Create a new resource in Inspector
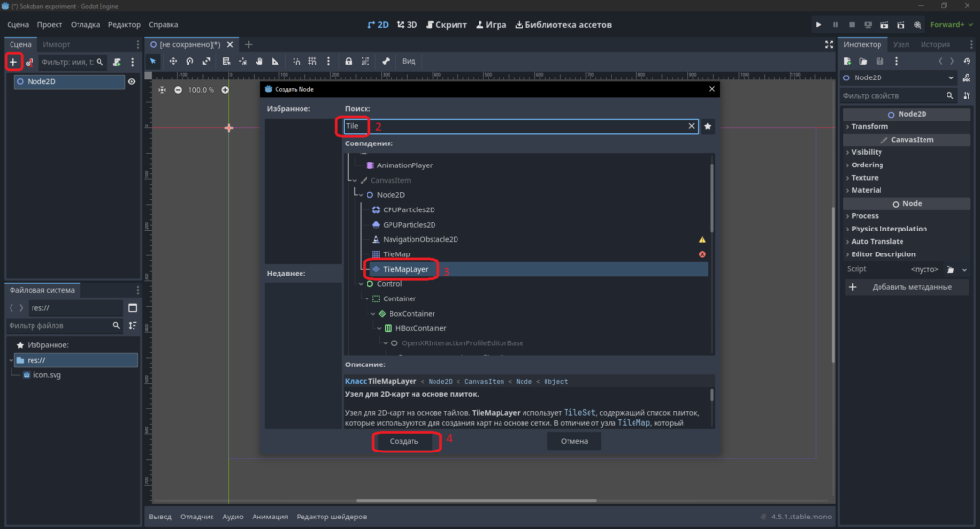 click(x=848, y=61)
